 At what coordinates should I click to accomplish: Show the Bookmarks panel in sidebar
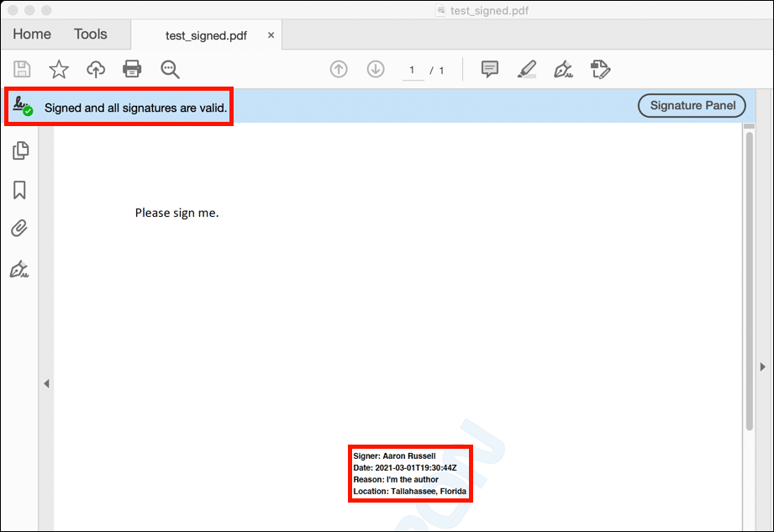click(19, 190)
